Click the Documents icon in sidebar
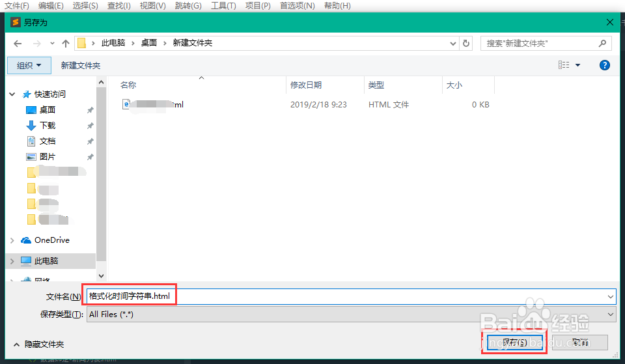The width and height of the screenshot is (625, 364). pyautogui.click(x=31, y=141)
